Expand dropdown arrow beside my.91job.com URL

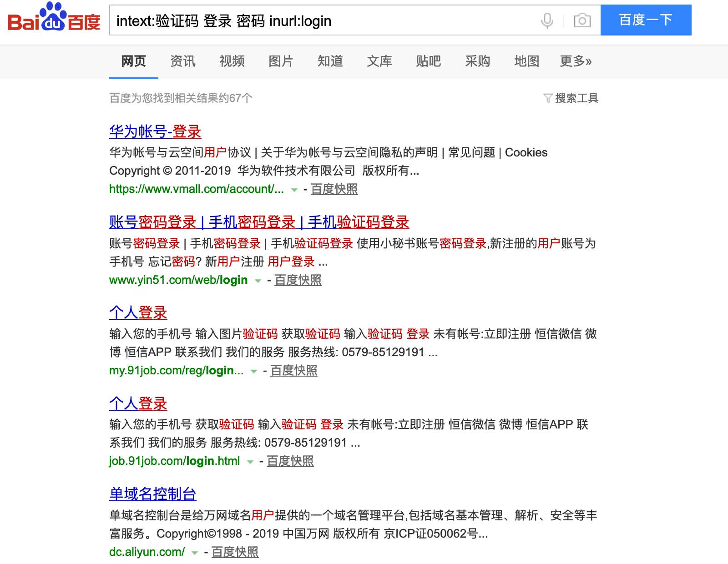click(254, 371)
